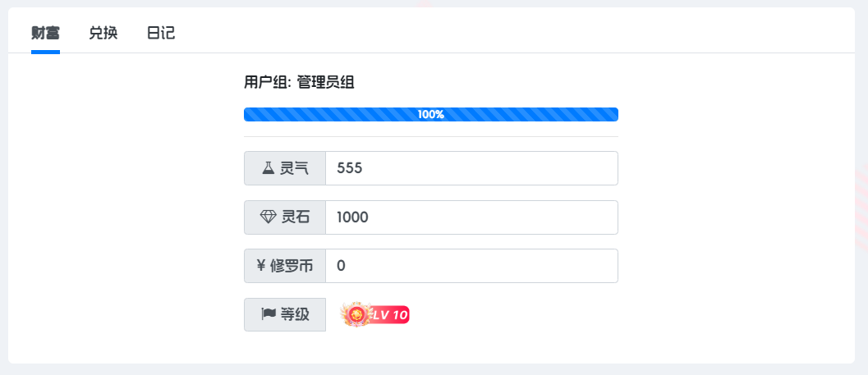The height and width of the screenshot is (375, 868).
Task: Click the diamond icon beside 灵石
Action: (268, 217)
